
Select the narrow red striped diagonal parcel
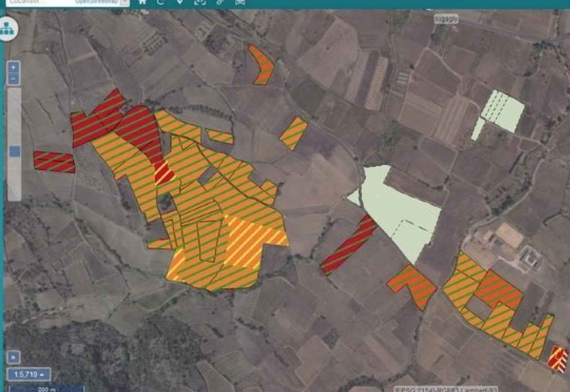pyautogui.click(x=349, y=244)
